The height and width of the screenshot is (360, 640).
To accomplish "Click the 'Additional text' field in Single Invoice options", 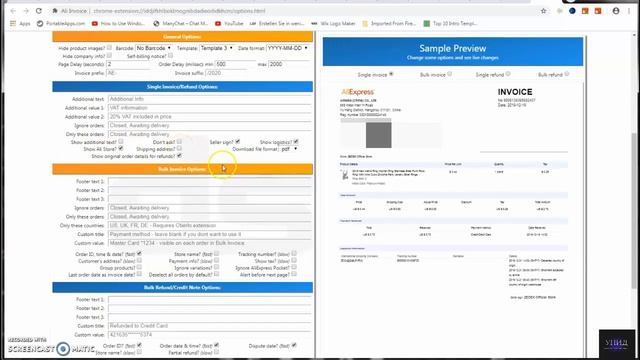I will (x=210, y=99).
